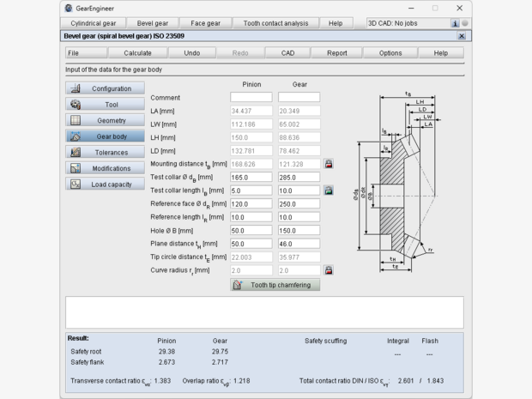Click the Tooth tip chamfering button
This screenshot has width=532, height=399.
click(x=275, y=285)
